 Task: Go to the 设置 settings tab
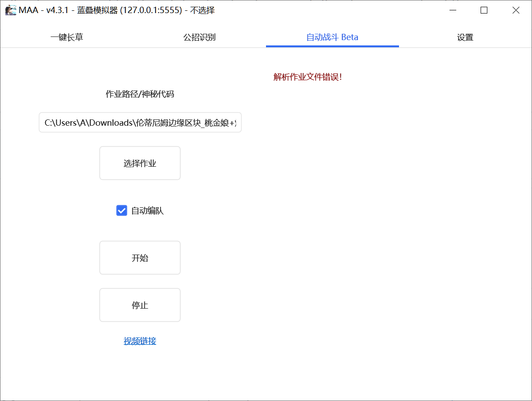(x=465, y=37)
